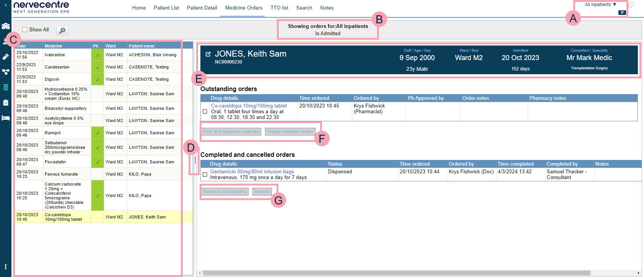The height and width of the screenshot is (277, 644).
Task: Click the panel splitter handle between lists
Action: click(x=195, y=160)
